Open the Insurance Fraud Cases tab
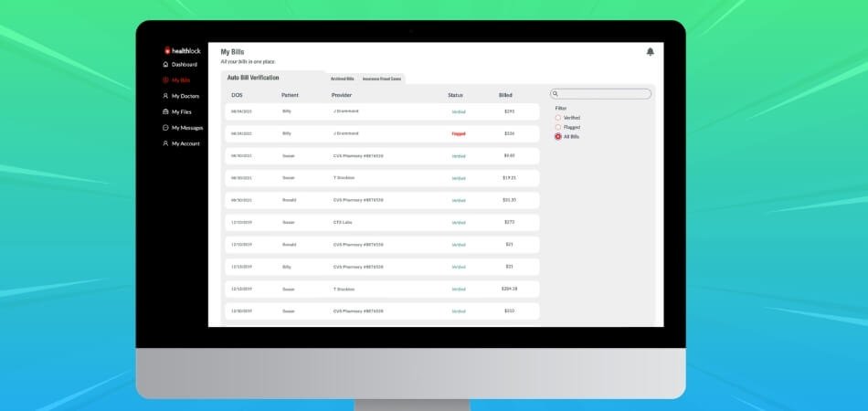 point(382,79)
